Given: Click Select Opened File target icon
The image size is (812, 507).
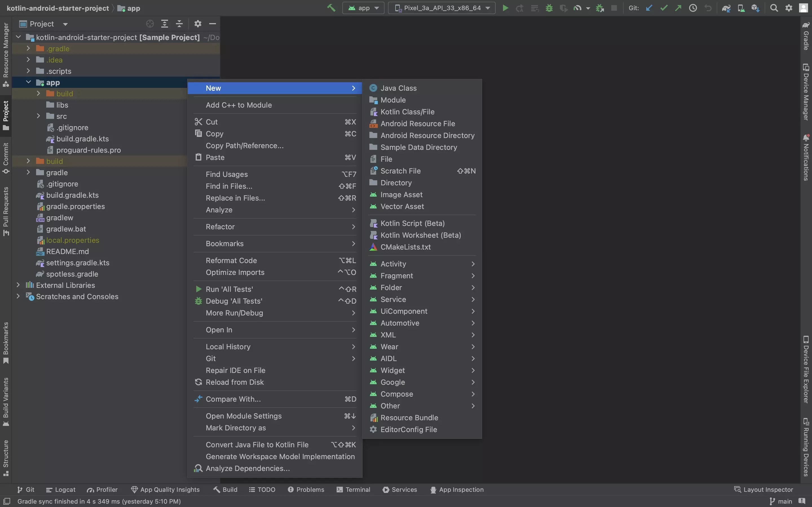Looking at the screenshot, I should (x=150, y=24).
